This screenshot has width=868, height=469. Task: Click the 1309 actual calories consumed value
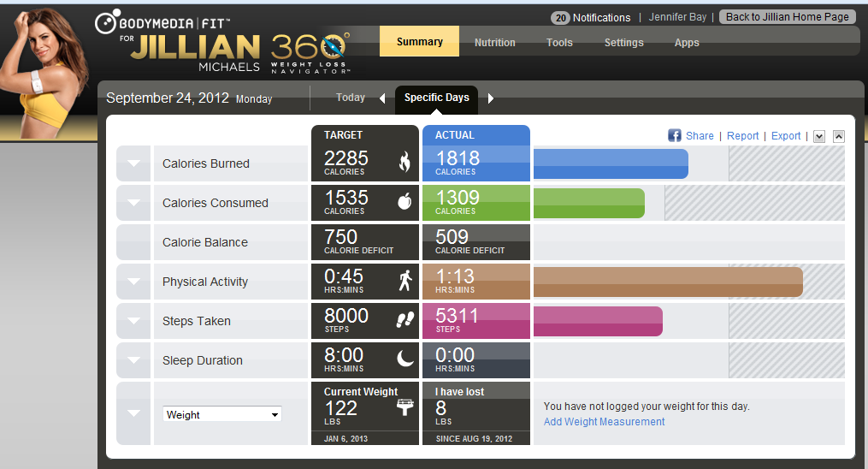coord(458,198)
